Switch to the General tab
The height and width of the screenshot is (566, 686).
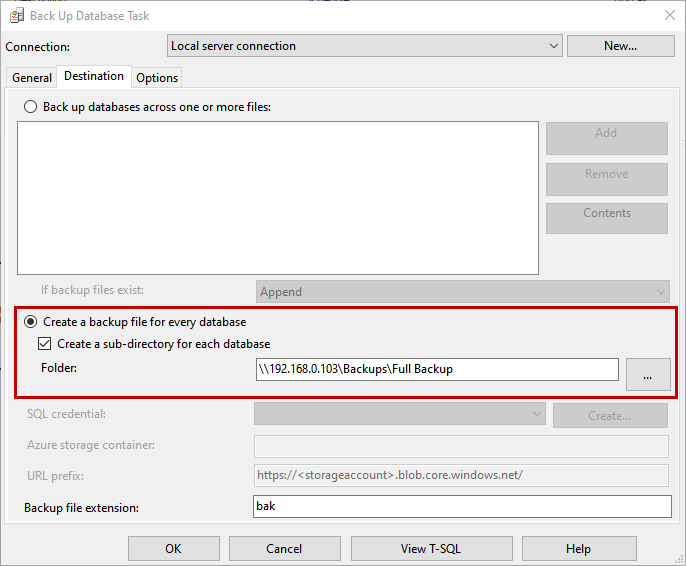(x=32, y=78)
